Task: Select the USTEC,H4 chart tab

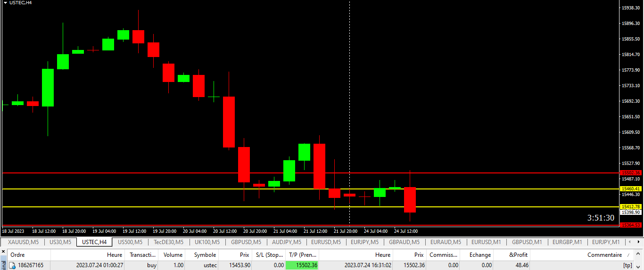Action: coord(94,242)
